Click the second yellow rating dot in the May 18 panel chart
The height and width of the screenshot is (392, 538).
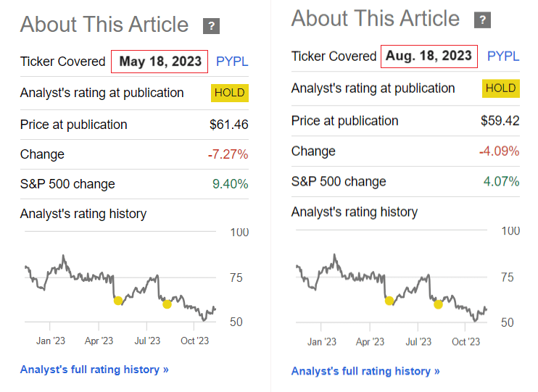pos(167,304)
